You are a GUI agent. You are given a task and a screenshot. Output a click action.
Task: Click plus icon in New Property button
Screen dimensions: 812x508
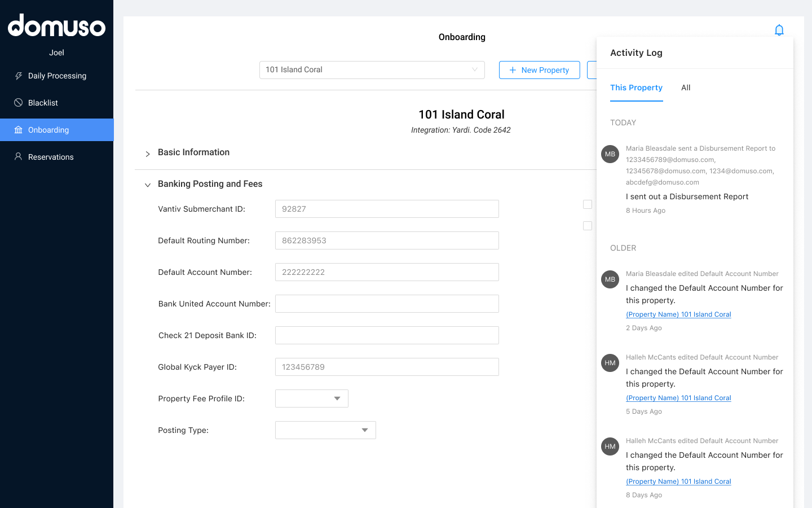(513, 70)
